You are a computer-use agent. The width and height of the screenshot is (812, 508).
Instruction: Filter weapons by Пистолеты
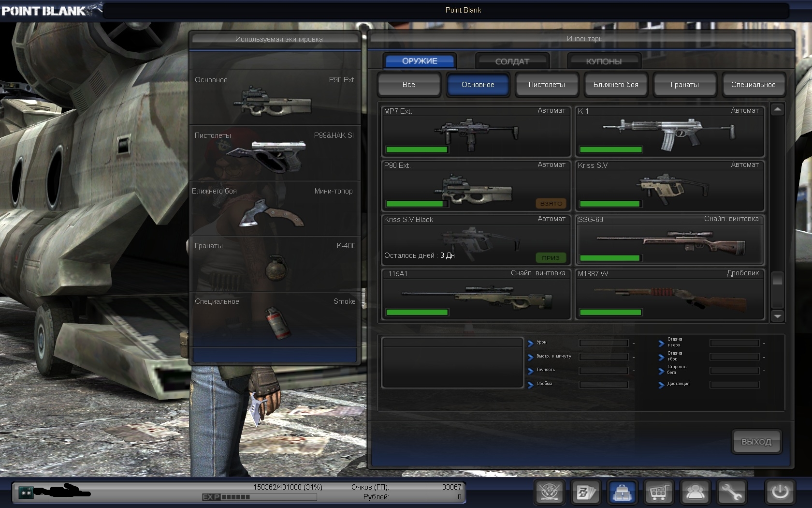coord(547,85)
